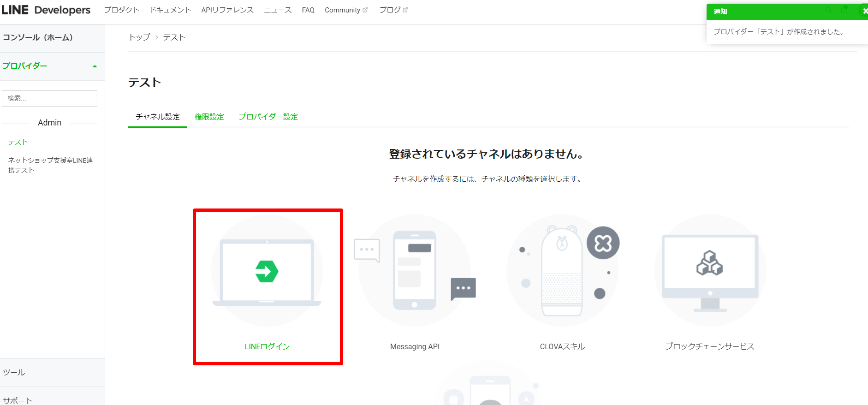Click the プロバイダー「テスト」が作成されました notification message
This screenshot has width=868, height=405.
[779, 32]
